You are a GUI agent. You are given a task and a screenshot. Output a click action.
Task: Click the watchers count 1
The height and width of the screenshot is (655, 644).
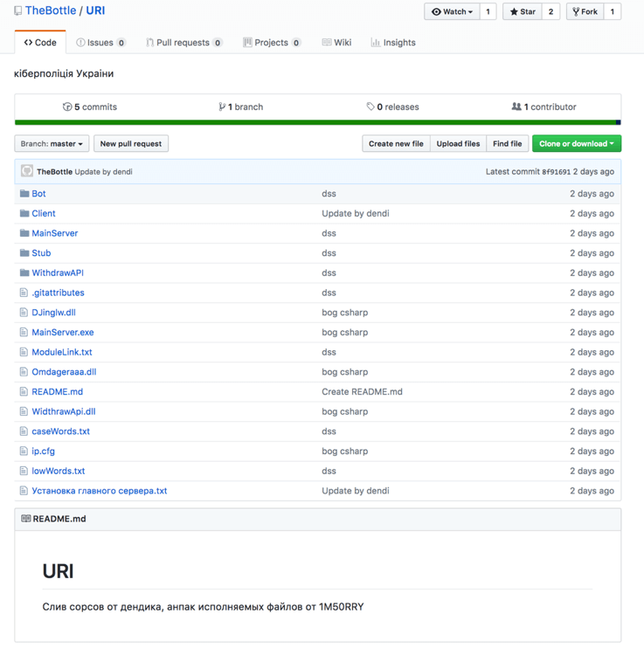(x=488, y=11)
